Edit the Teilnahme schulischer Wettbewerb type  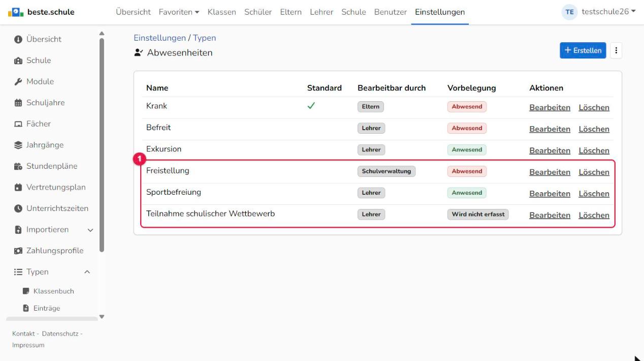(550, 215)
